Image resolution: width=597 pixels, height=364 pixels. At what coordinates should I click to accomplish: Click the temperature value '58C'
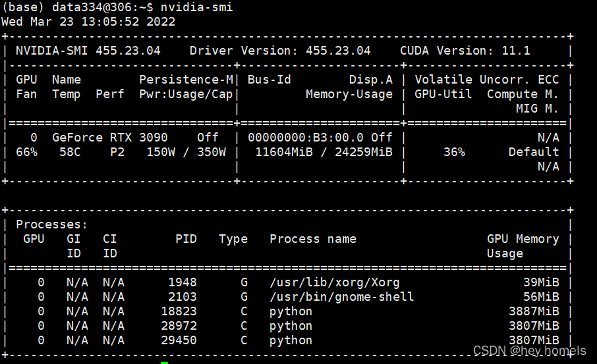[70, 152]
